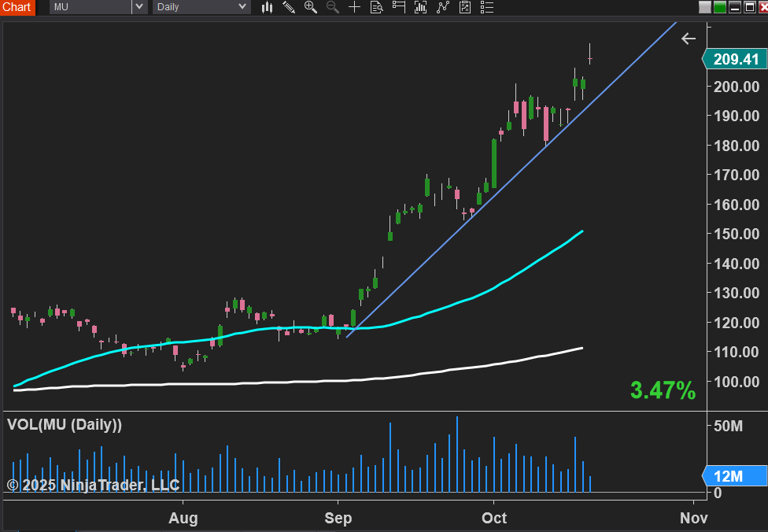Click the 50M volume axis label
This screenshot has height=532, width=768.
(728, 427)
